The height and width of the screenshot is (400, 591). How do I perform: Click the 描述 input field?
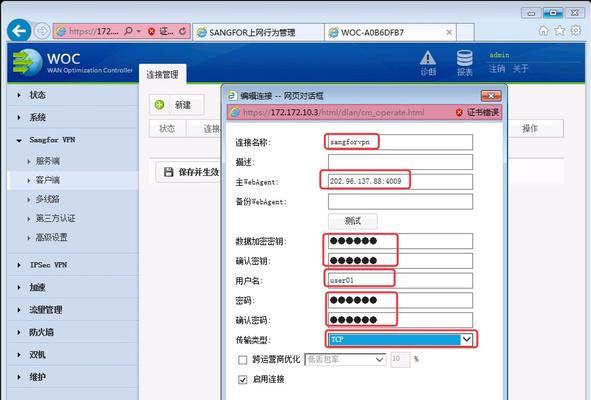tap(400, 162)
